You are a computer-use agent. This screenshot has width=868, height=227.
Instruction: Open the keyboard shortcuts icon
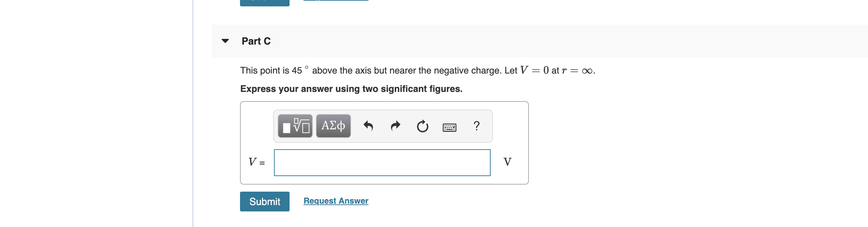click(450, 126)
